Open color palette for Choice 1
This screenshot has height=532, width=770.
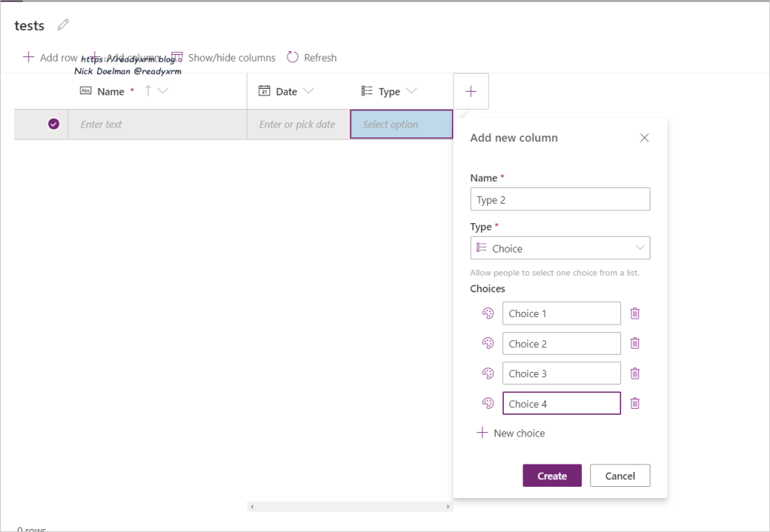click(487, 313)
